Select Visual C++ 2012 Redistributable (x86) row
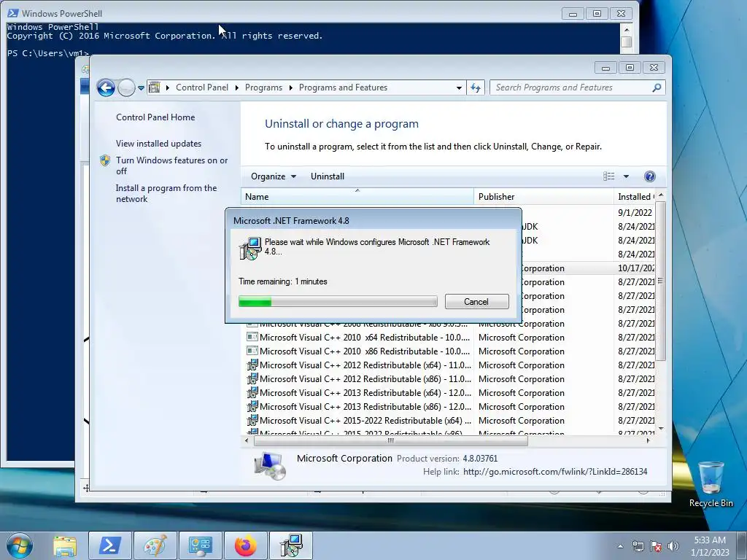The image size is (747, 560). tap(450, 378)
